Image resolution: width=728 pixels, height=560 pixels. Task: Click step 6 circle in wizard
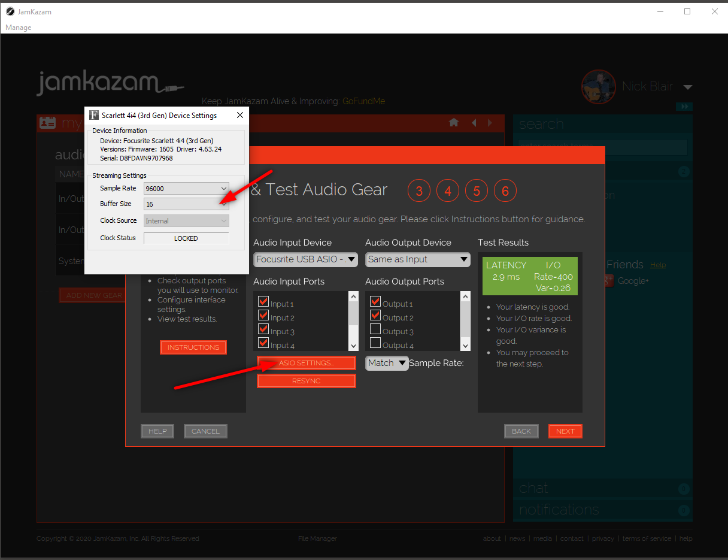(x=505, y=191)
